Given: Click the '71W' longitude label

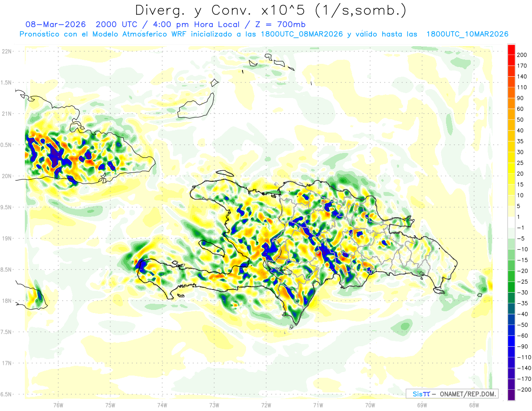Looking at the screenshot, I should click(318, 405).
